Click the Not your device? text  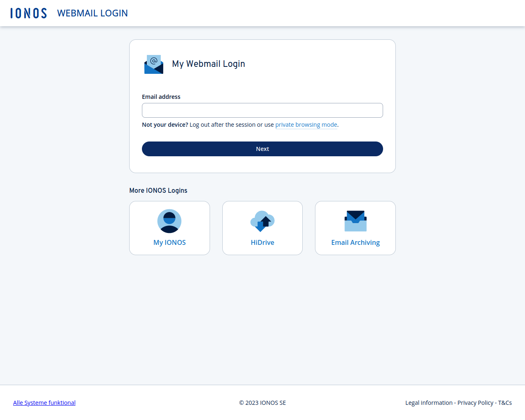pyautogui.click(x=165, y=125)
